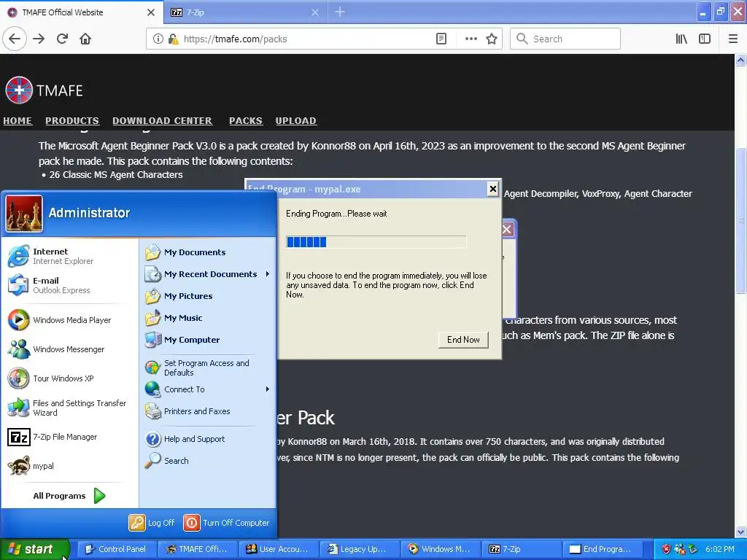Open a new browser tab
747x560 pixels.
pos(340,12)
